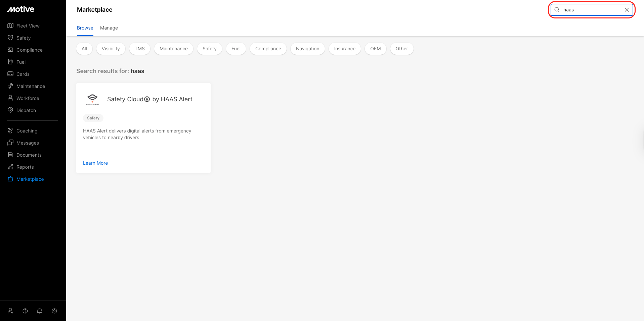Open Safety Cloud by HAAS Alert title

(x=150, y=99)
